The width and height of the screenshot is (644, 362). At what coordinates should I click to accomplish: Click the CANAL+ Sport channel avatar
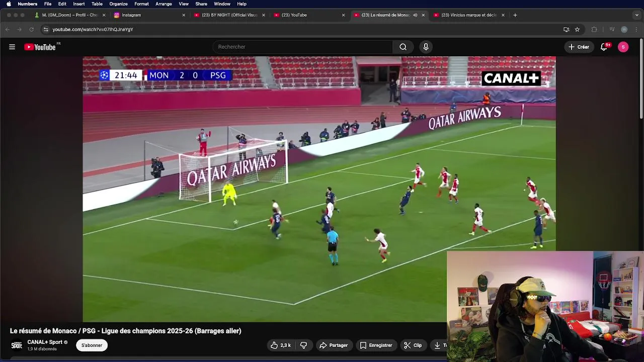(x=17, y=345)
